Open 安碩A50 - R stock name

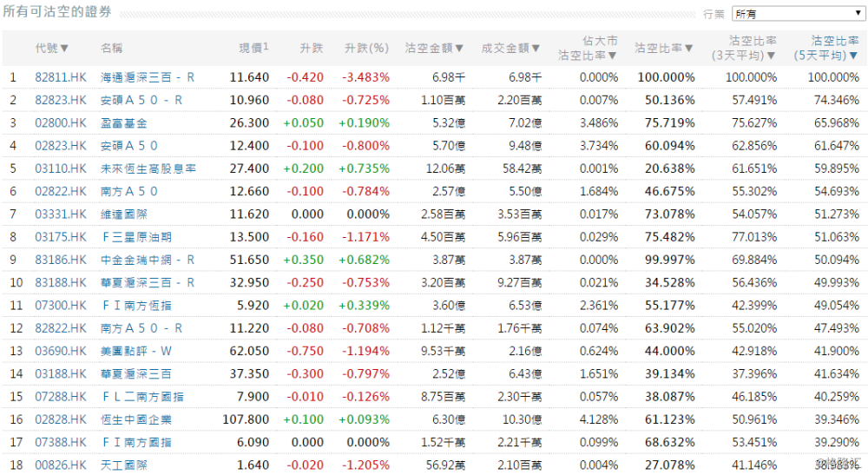pyautogui.click(x=141, y=100)
